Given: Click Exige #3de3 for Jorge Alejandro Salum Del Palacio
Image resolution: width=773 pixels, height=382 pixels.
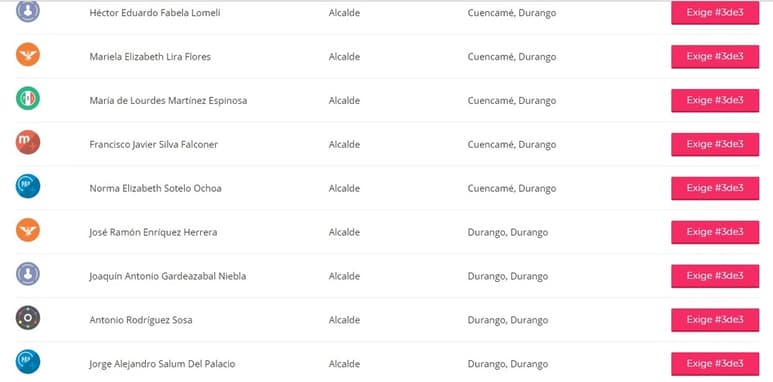Looking at the screenshot, I should click(715, 364).
